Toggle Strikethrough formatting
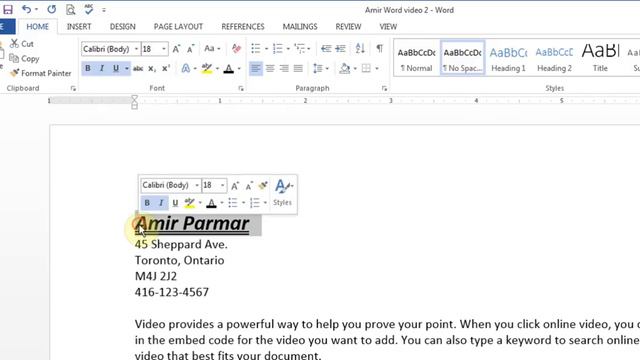 click(138, 68)
